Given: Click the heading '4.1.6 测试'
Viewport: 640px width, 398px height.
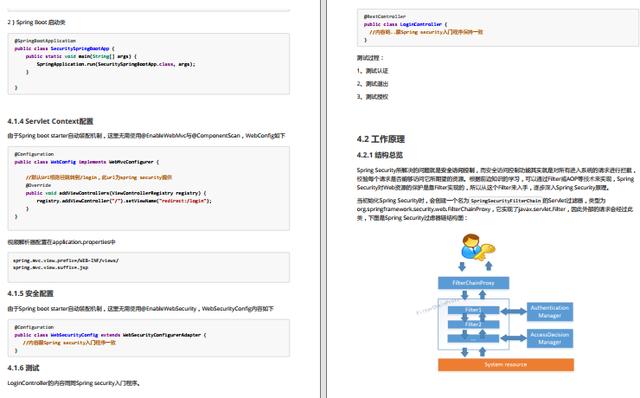Looking at the screenshot, I should (x=23, y=368).
